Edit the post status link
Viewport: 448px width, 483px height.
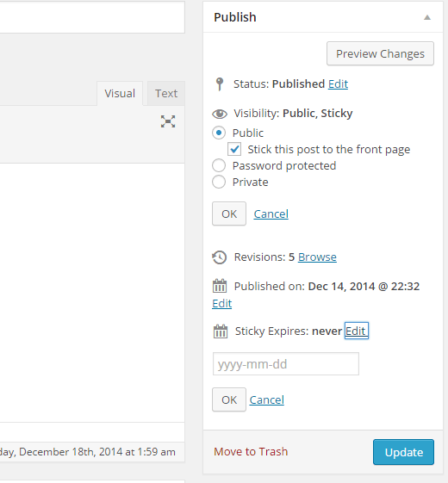coord(338,84)
